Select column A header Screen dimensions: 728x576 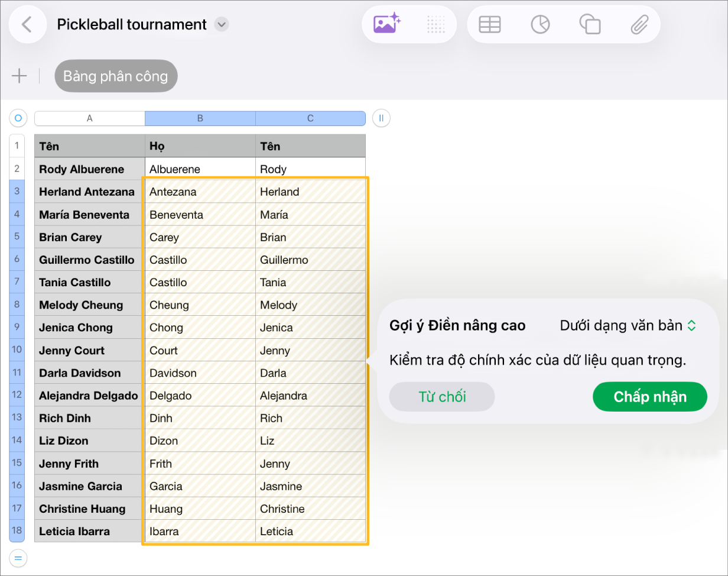tap(90, 118)
